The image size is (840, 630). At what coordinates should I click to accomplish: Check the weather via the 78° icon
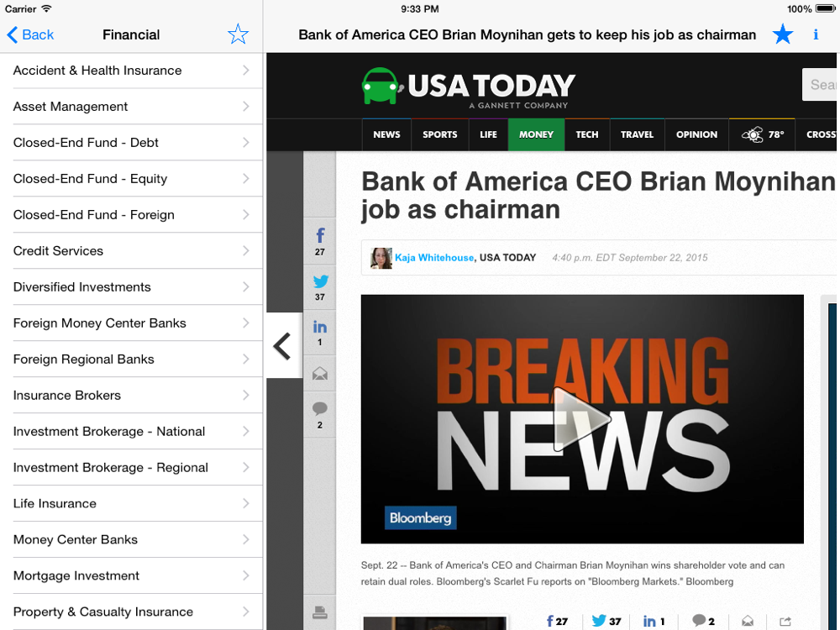(x=762, y=134)
